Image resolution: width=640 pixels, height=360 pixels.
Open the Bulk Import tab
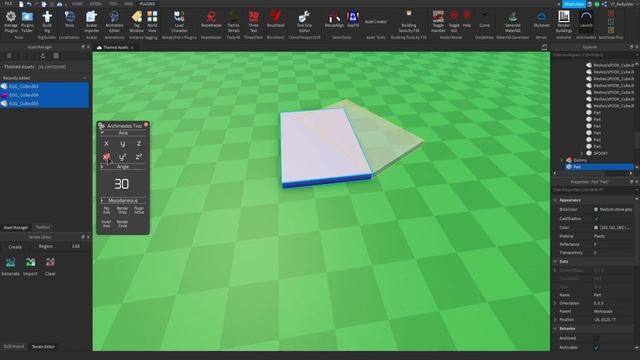tap(14, 347)
